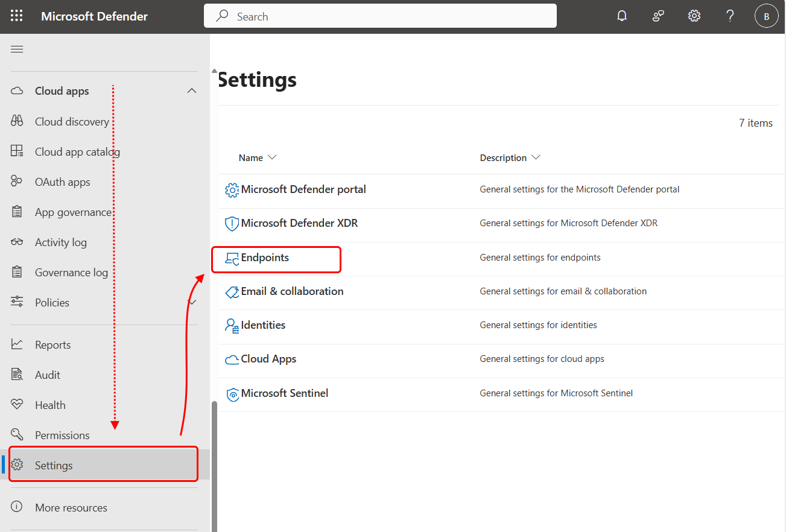The height and width of the screenshot is (532, 786).
Task: Click inside the Search field
Action: pyautogui.click(x=380, y=16)
